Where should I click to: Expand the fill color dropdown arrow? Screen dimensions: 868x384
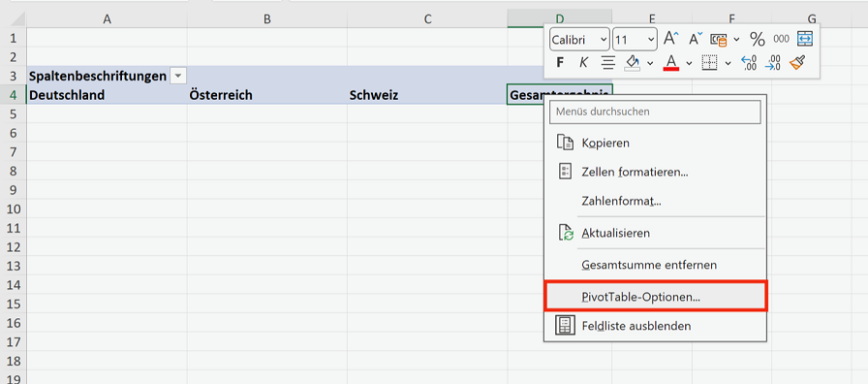point(650,63)
